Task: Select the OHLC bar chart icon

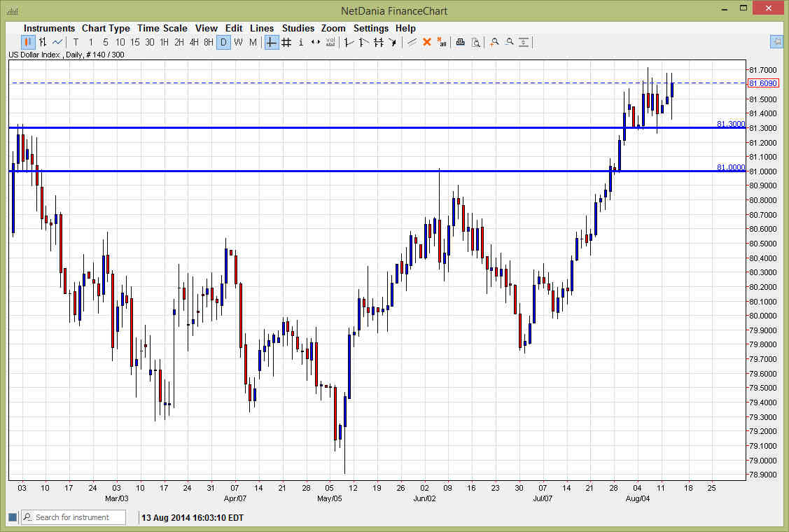Action: pos(42,42)
